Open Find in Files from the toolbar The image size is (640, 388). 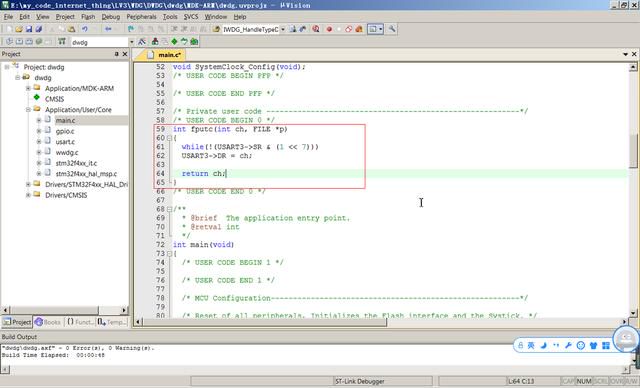click(216, 29)
